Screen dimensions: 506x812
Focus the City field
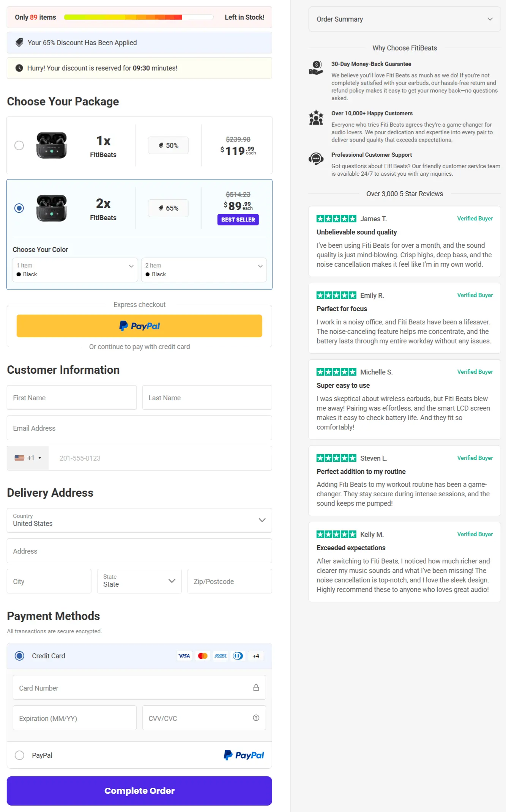tap(49, 581)
